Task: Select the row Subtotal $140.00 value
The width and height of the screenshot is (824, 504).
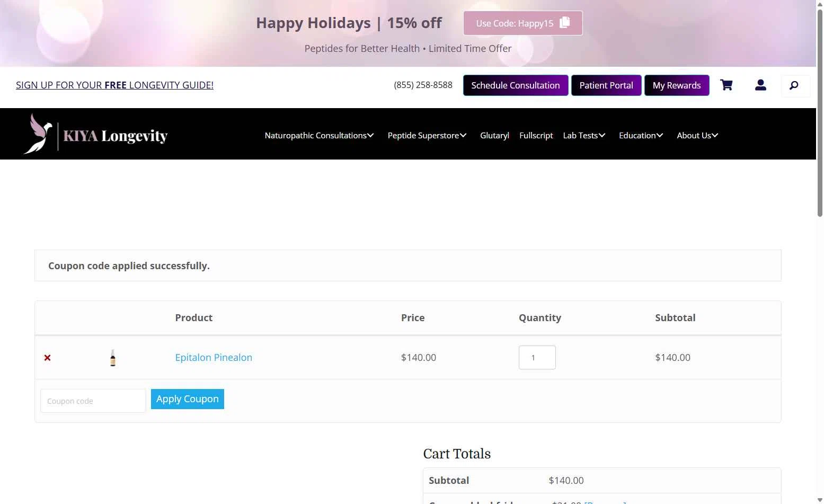Action: point(672,357)
